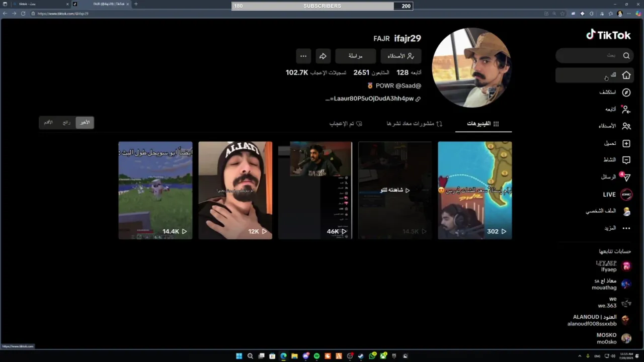Screen dimensions: 644x362
Task: Open followed account mouathag
Action: [611, 285]
